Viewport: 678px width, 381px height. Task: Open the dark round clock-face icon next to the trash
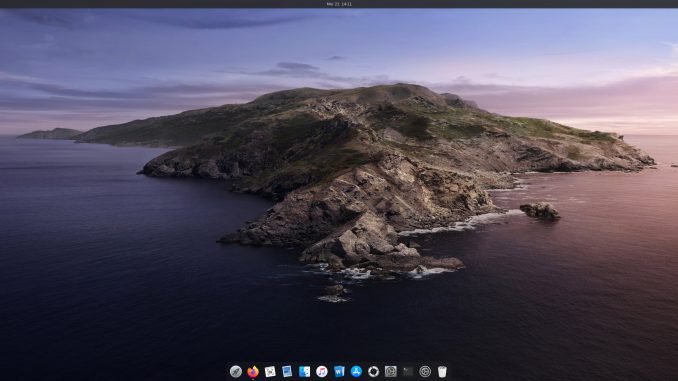click(x=425, y=371)
